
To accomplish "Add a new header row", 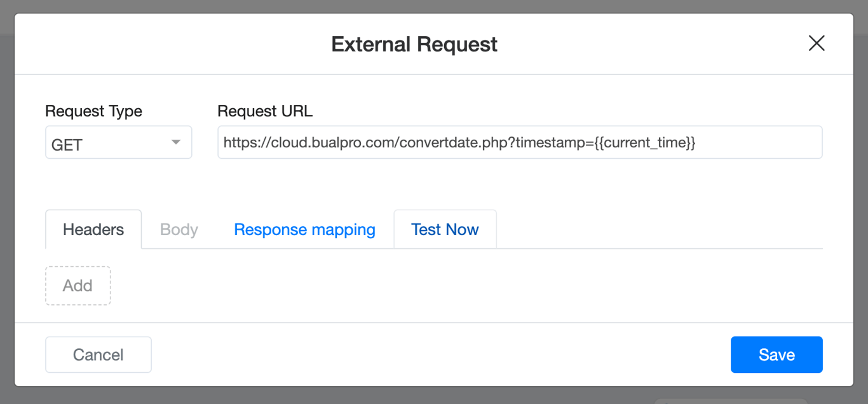I will (x=78, y=286).
